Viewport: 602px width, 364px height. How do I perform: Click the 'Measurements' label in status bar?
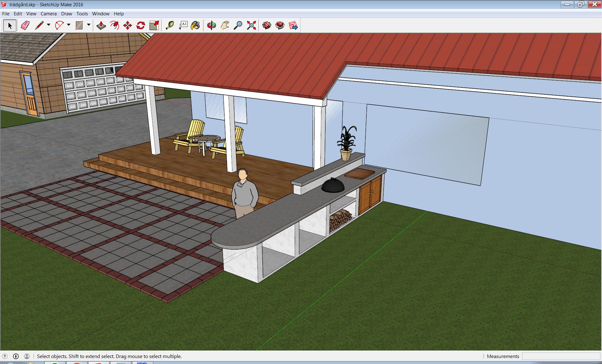(x=503, y=356)
